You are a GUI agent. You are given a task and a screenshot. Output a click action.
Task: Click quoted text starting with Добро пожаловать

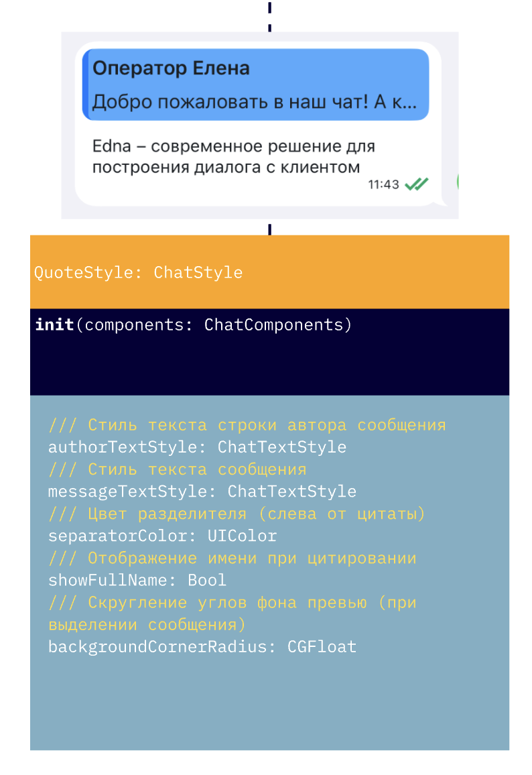click(x=254, y=102)
